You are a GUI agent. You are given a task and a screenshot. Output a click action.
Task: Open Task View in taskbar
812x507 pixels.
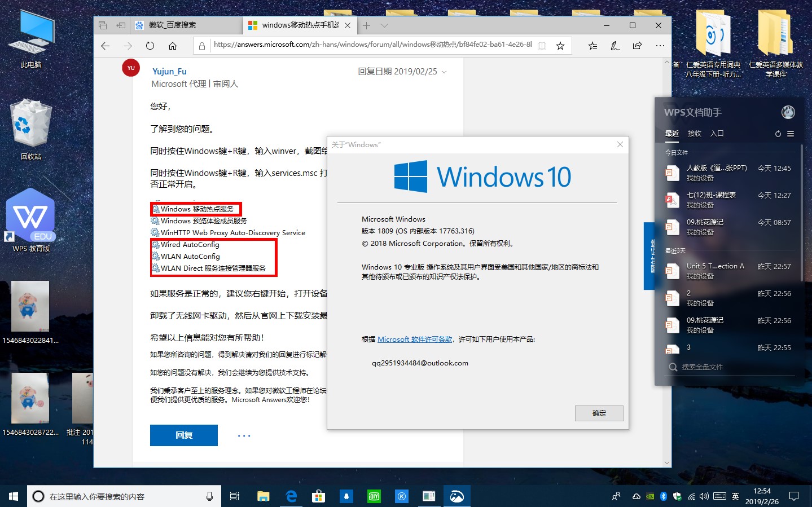(235, 496)
